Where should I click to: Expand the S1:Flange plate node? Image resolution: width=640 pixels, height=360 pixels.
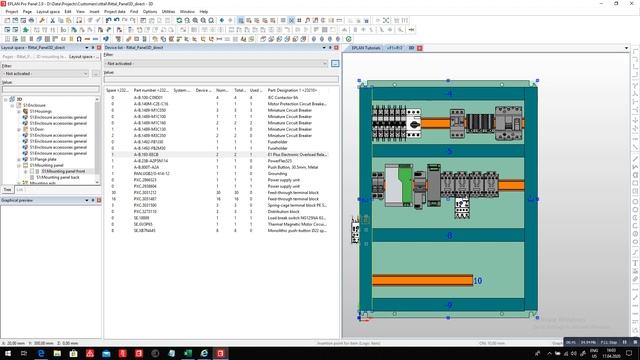tap(19, 160)
